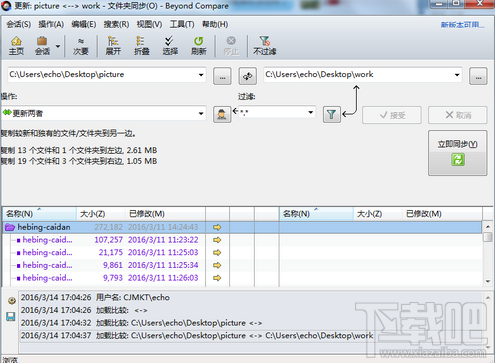
Task: Click the file list scrollbar thumb
Action: [x=488, y=237]
